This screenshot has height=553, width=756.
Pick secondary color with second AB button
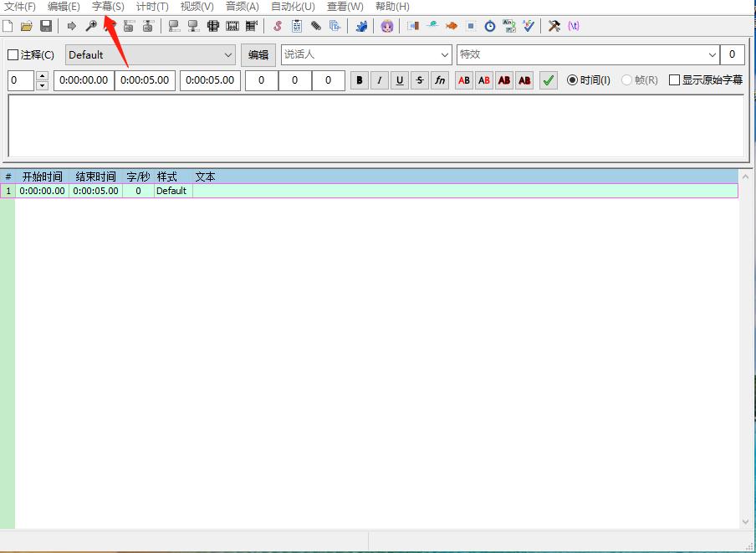(484, 80)
